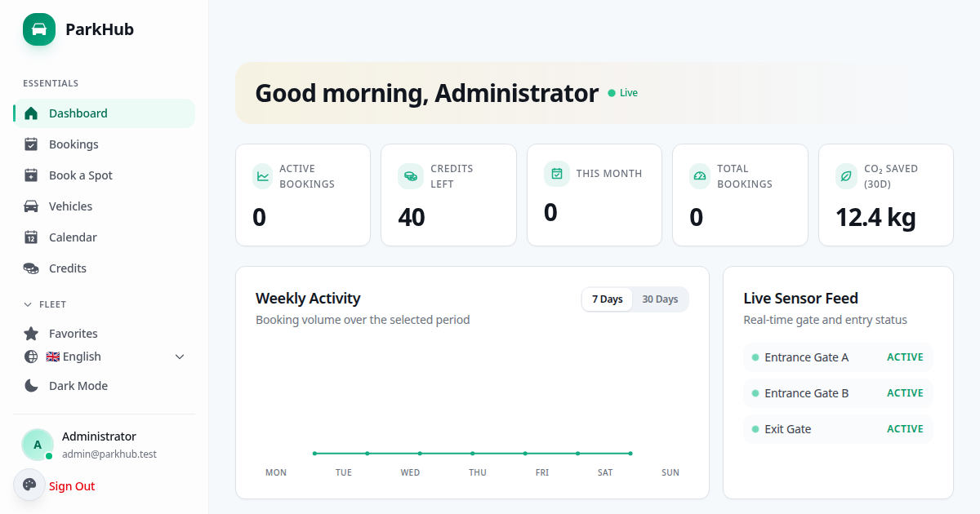Click the CO₂ Saved leaf icon
980x514 pixels.
(x=846, y=175)
